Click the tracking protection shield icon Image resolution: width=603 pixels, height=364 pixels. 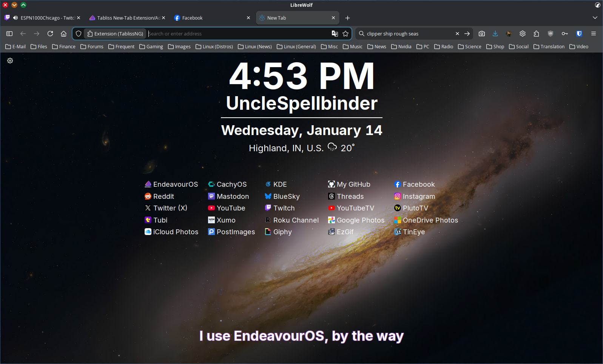(x=79, y=34)
